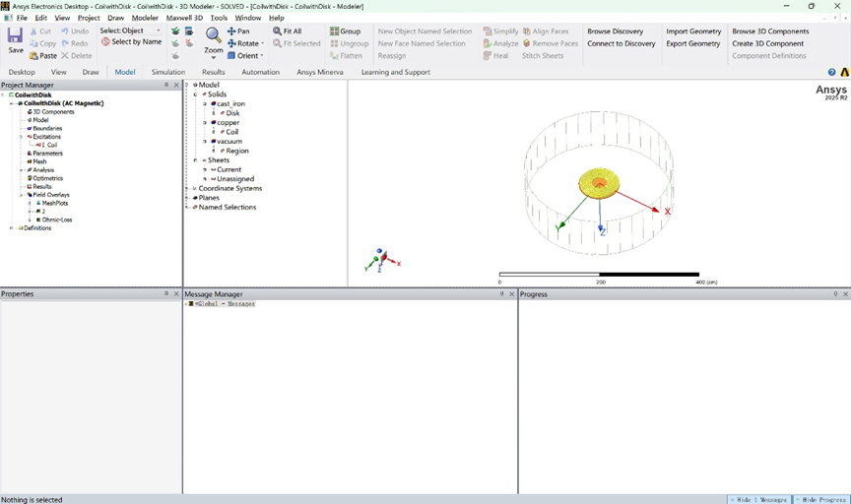Click the Heal icon

click(x=488, y=55)
